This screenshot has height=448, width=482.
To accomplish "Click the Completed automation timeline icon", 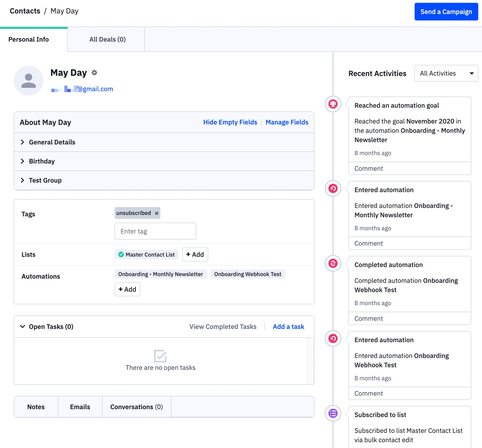I will tap(333, 263).
